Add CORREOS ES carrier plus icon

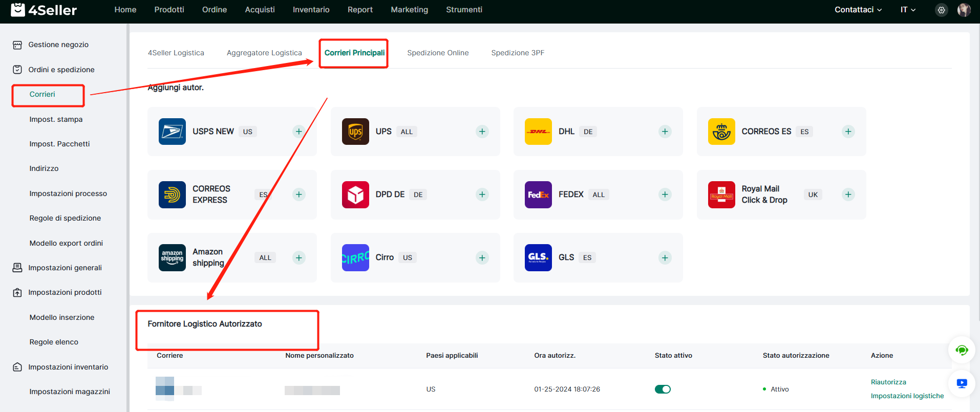848,132
